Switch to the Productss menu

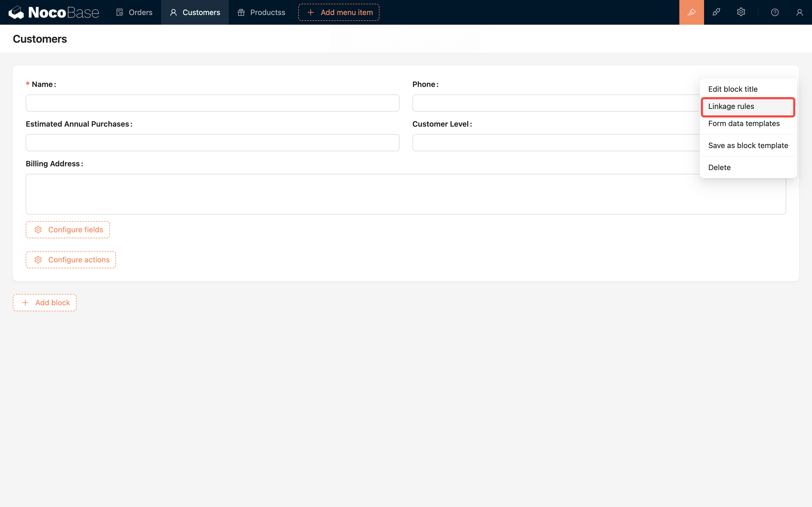click(261, 12)
